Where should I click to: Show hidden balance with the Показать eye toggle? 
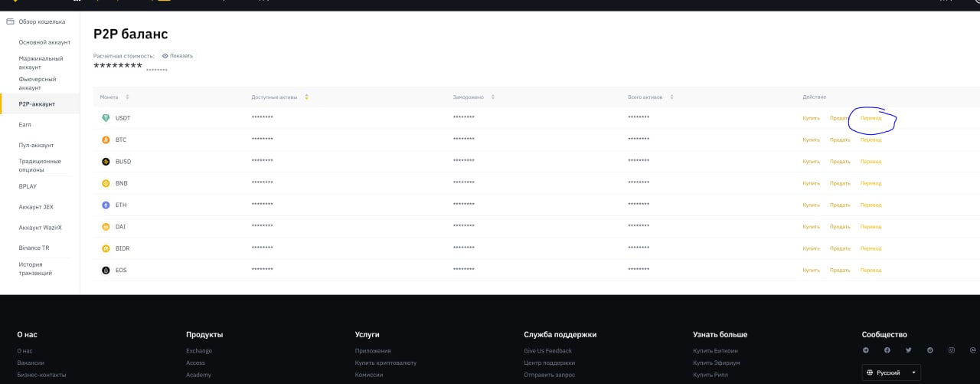[178, 56]
